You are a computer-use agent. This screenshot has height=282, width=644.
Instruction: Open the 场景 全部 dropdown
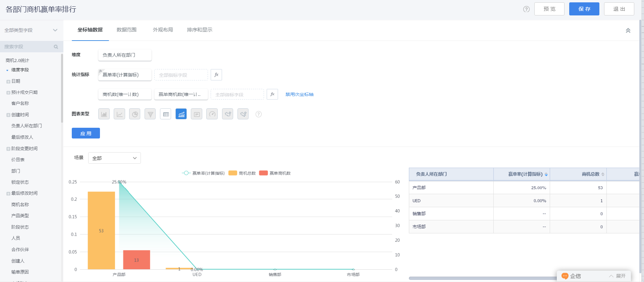pos(114,158)
